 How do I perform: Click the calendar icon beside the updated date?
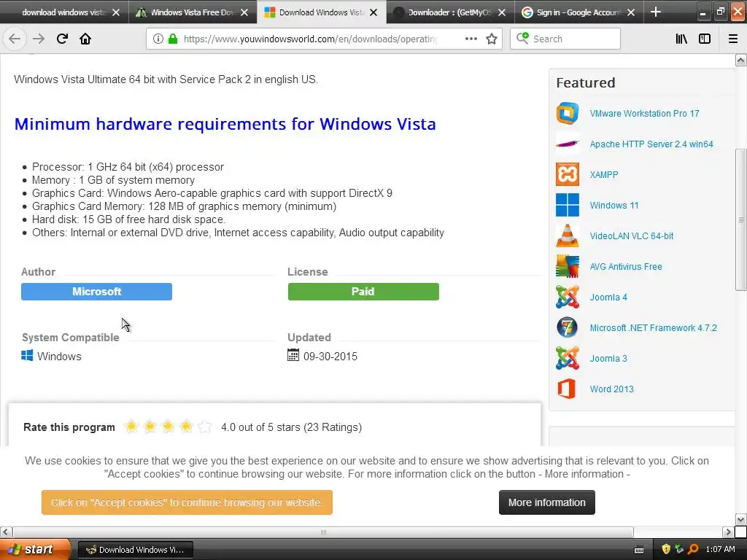tap(293, 355)
